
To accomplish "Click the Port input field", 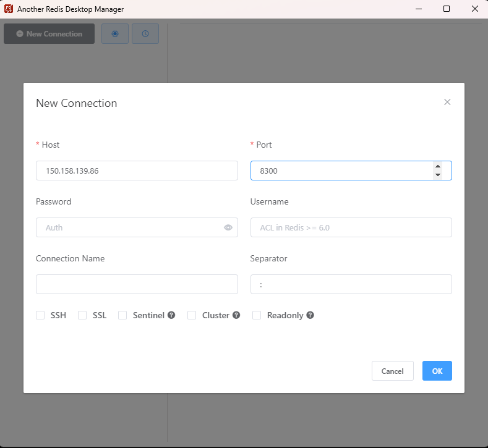I will (351, 171).
